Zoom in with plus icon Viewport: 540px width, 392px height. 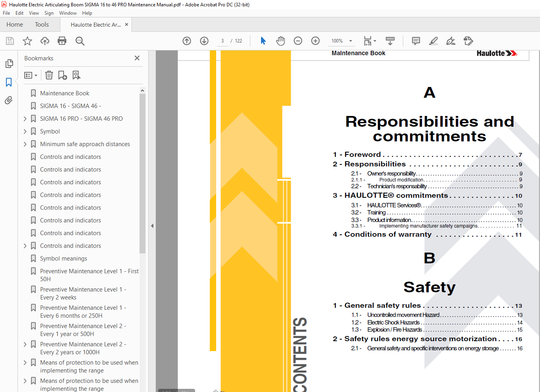click(315, 41)
